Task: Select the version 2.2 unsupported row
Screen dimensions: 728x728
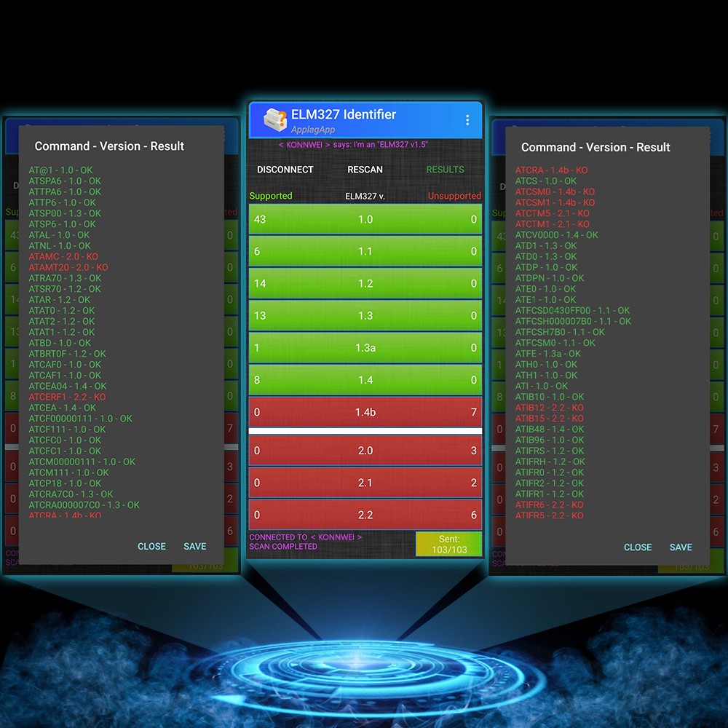Action: point(365,515)
